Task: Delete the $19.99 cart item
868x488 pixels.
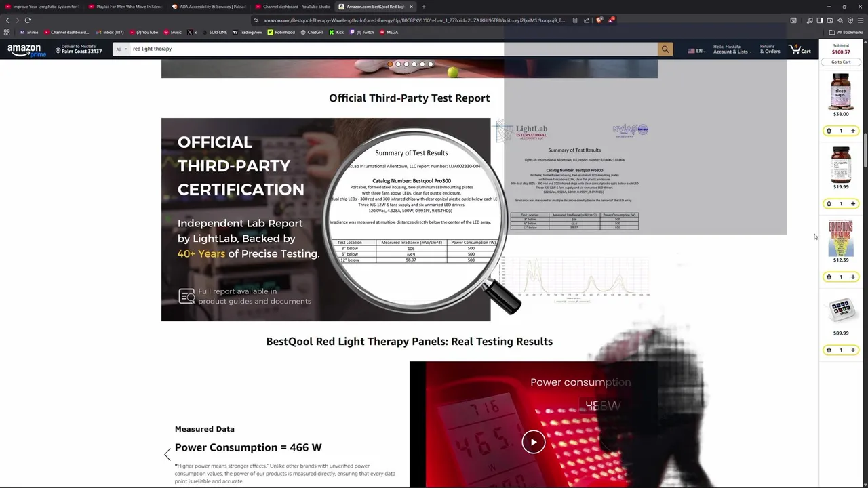Action: 829,203
